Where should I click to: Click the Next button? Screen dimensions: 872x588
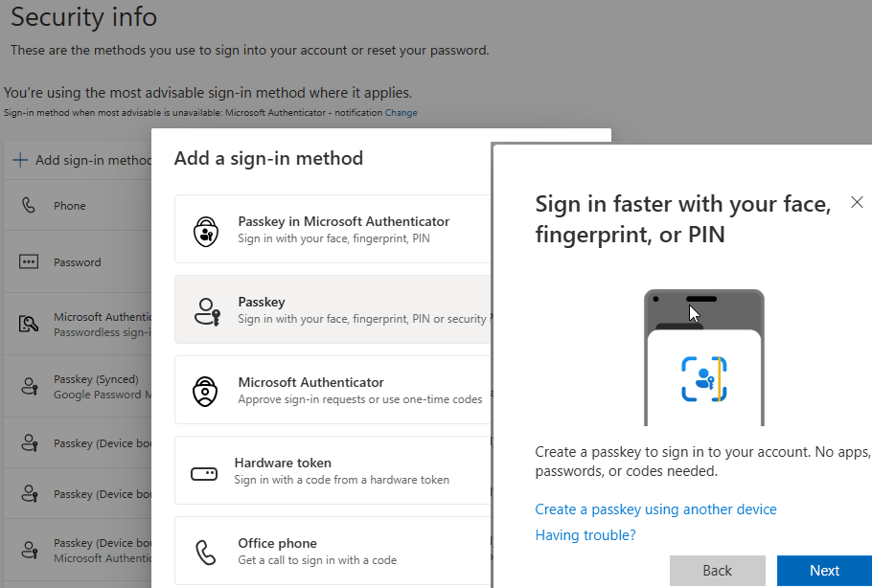pyautogui.click(x=824, y=571)
